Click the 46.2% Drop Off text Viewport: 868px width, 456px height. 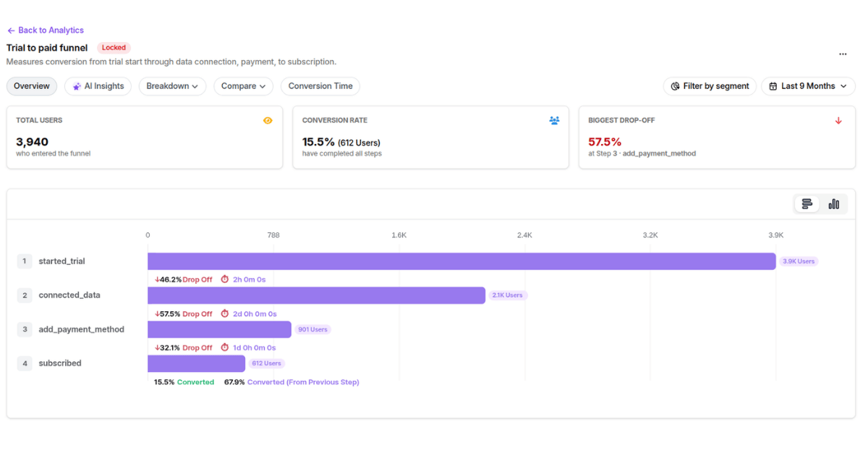pyautogui.click(x=184, y=279)
